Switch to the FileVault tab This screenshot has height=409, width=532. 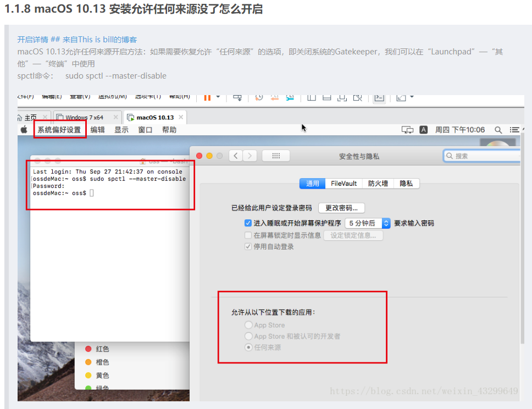coord(343,184)
